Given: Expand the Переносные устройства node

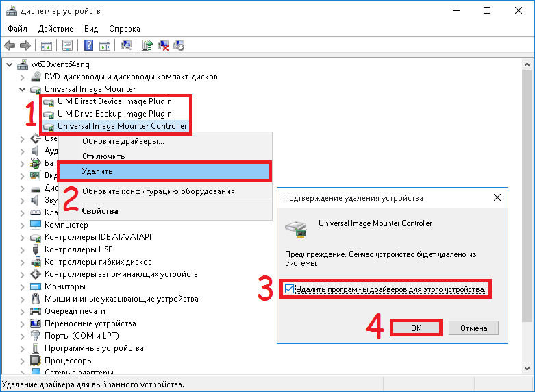Looking at the screenshot, I should [22, 323].
